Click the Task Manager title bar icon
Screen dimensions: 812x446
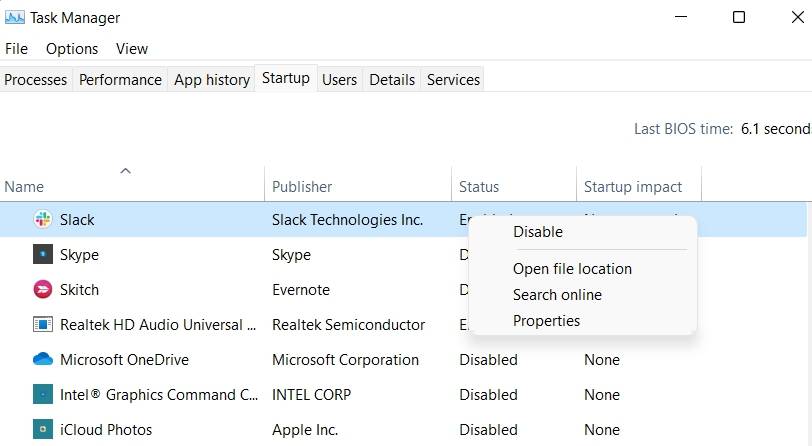point(15,17)
